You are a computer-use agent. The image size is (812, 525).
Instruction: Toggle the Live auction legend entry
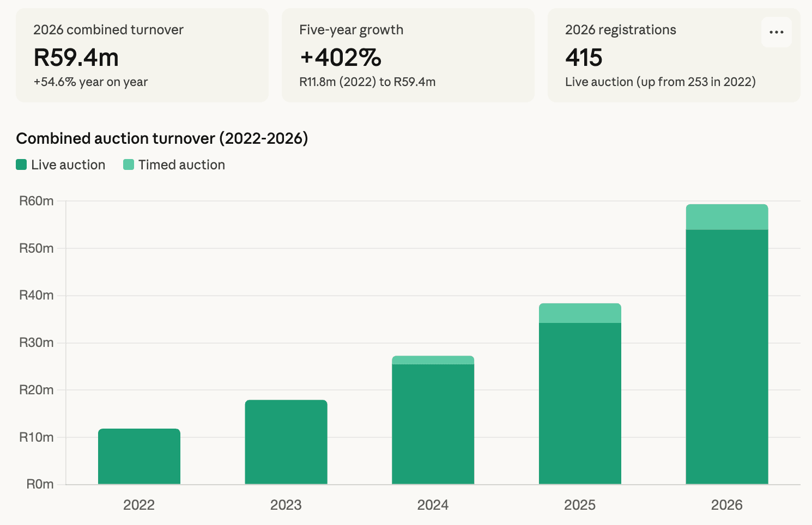click(60, 165)
